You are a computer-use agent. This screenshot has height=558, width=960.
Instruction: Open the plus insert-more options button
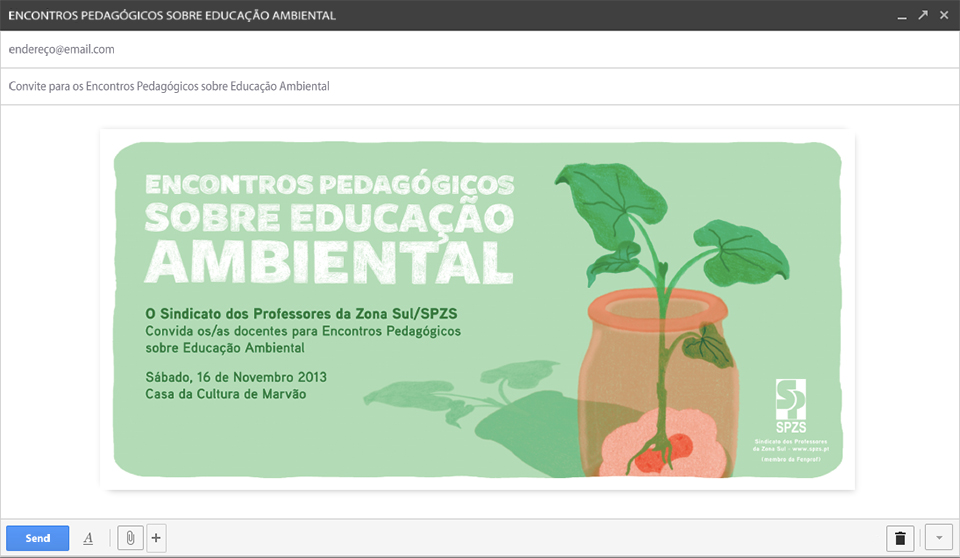(156, 538)
